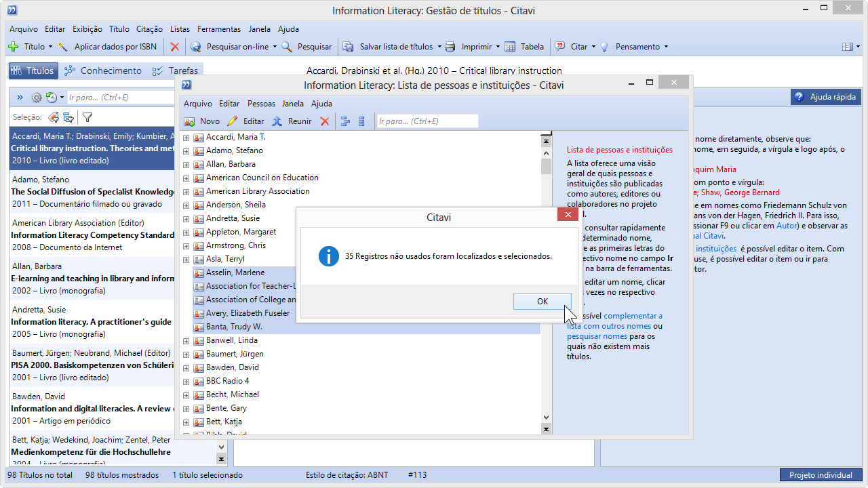Click the Ajuda rápida button
The height and width of the screenshot is (488, 868).
(826, 97)
